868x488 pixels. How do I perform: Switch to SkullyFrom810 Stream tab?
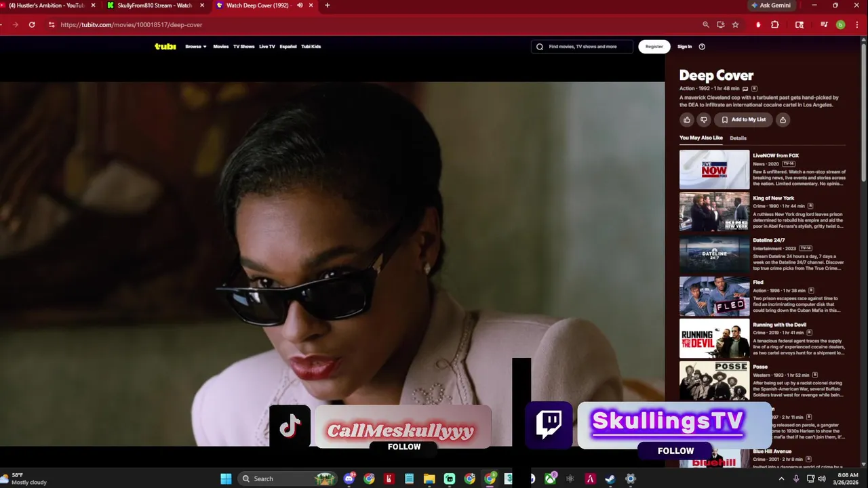click(155, 5)
